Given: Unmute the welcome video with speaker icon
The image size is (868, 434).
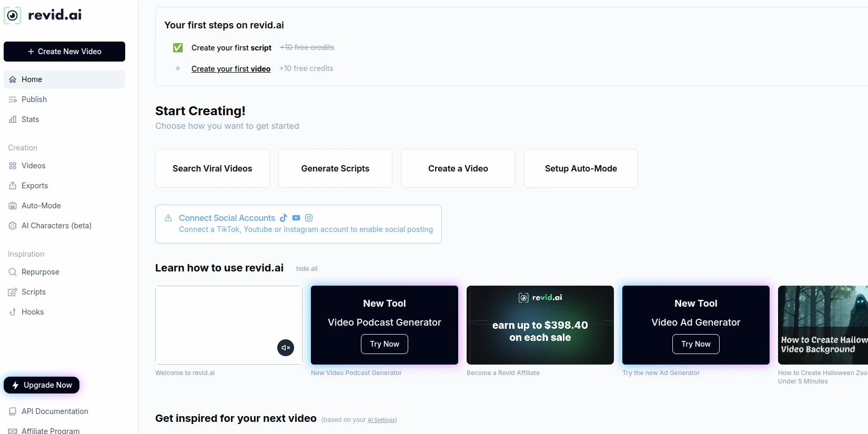Looking at the screenshot, I should tap(286, 348).
